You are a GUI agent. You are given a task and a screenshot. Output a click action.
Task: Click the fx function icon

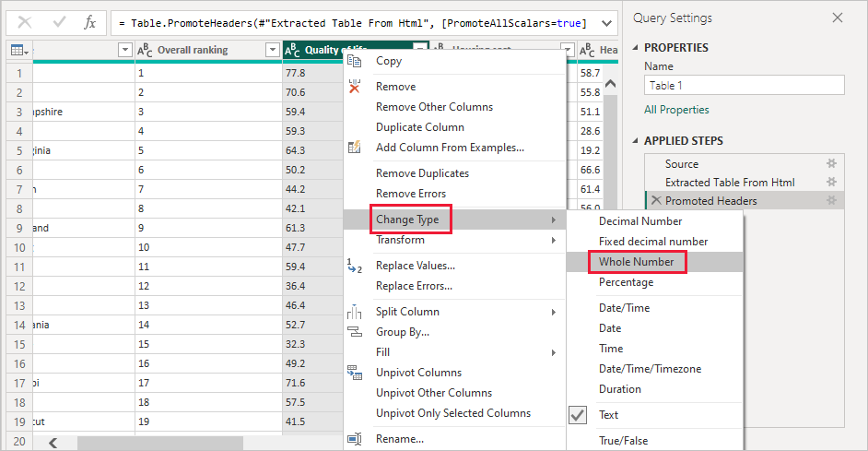pos(89,22)
